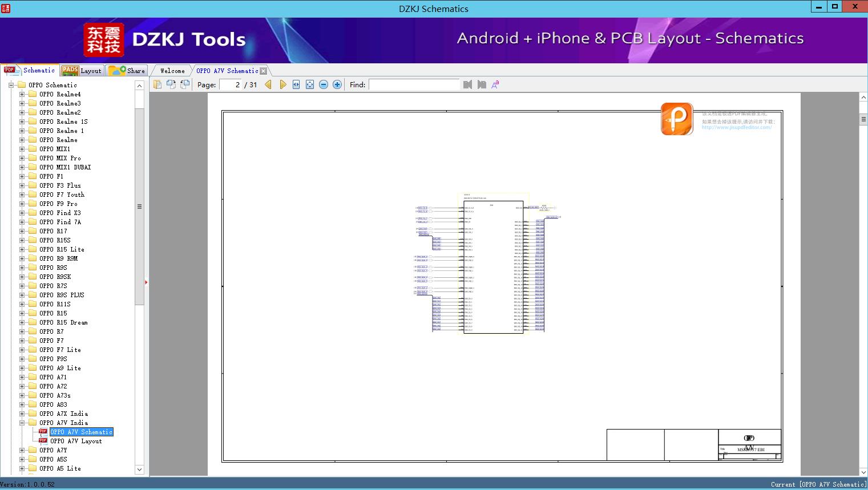Select the OPPO R15 Dream tree item
Image resolution: width=868 pixels, height=490 pixels.
(63, 322)
